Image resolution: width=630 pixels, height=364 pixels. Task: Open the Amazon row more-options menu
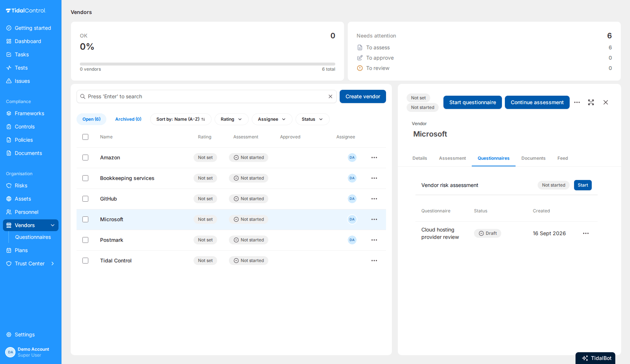(374, 158)
